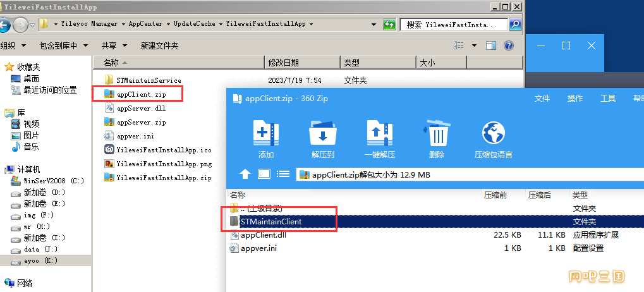The width and height of the screenshot is (644, 292).
Task: Click 新建文件夹 button in Explorer
Action: [x=159, y=46]
